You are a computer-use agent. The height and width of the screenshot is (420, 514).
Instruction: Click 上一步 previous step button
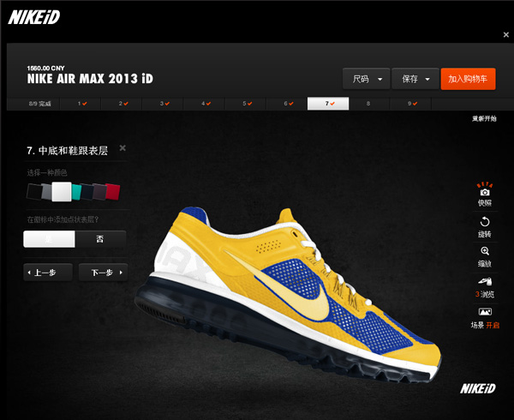pos(48,273)
